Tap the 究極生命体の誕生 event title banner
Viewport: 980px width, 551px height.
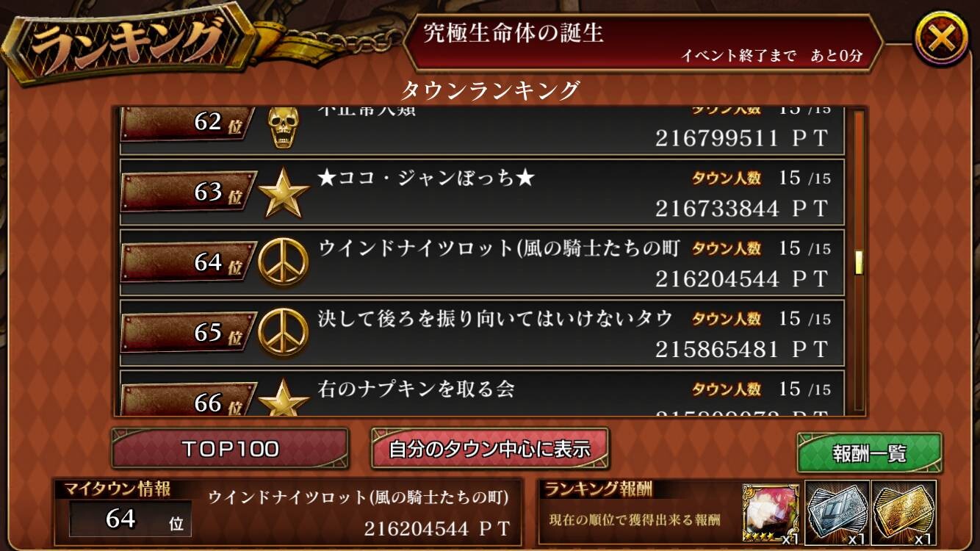644,43
